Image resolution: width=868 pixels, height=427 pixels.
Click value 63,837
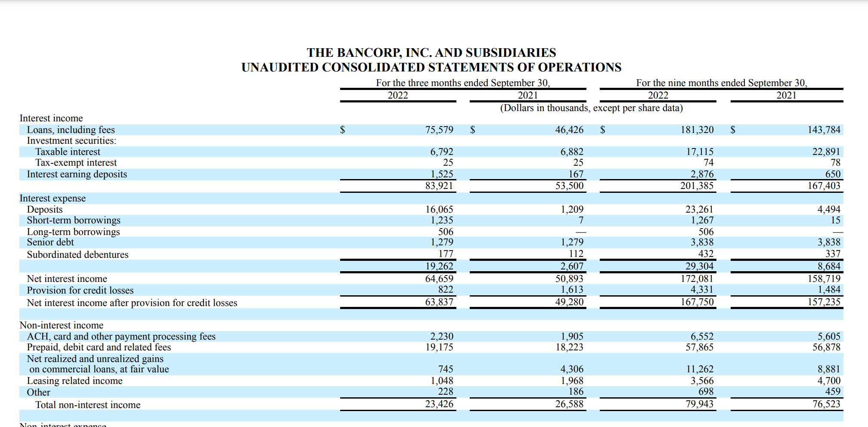point(439,302)
